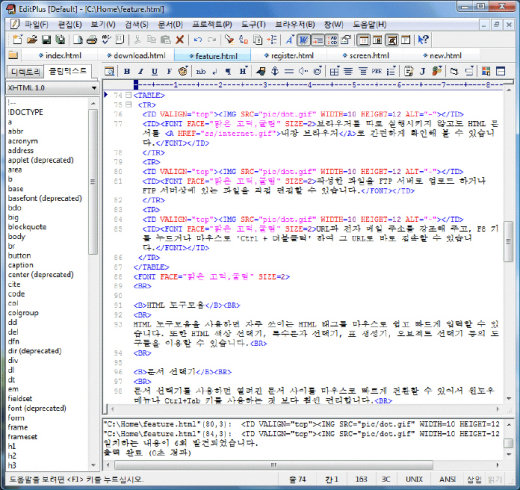Click the Print icon in toolbar
520x490 pixels.
(x=92, y=40)
